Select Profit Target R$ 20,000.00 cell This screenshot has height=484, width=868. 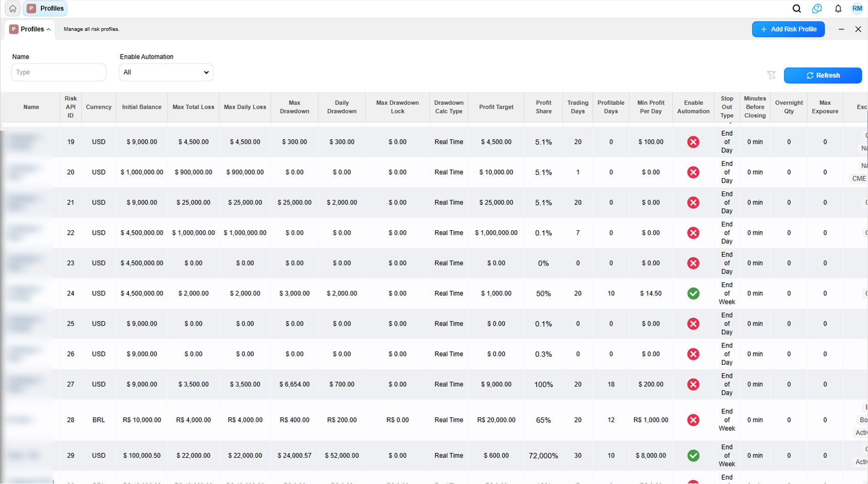(496, 420)
